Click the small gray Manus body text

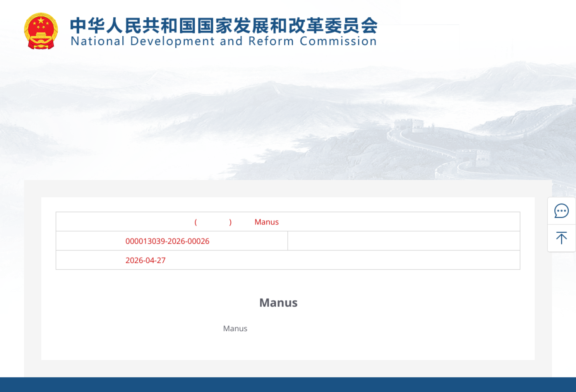point(235,328)
